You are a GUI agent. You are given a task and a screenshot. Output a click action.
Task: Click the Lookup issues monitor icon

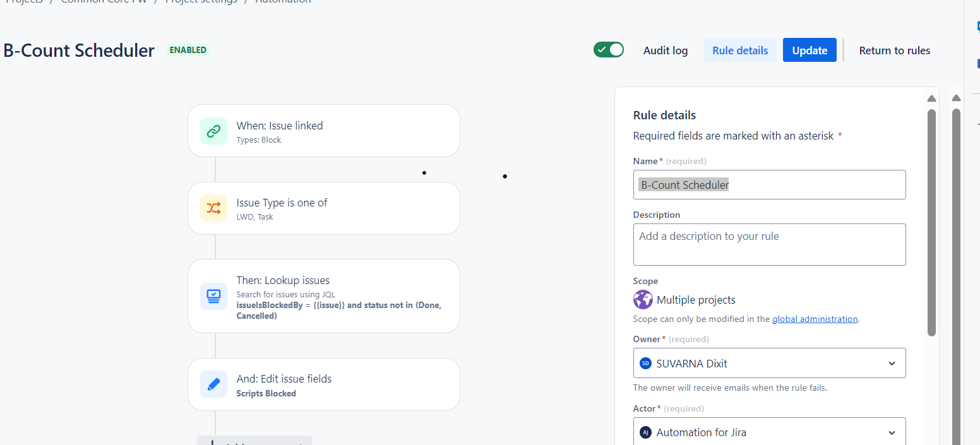click(213, 296)
